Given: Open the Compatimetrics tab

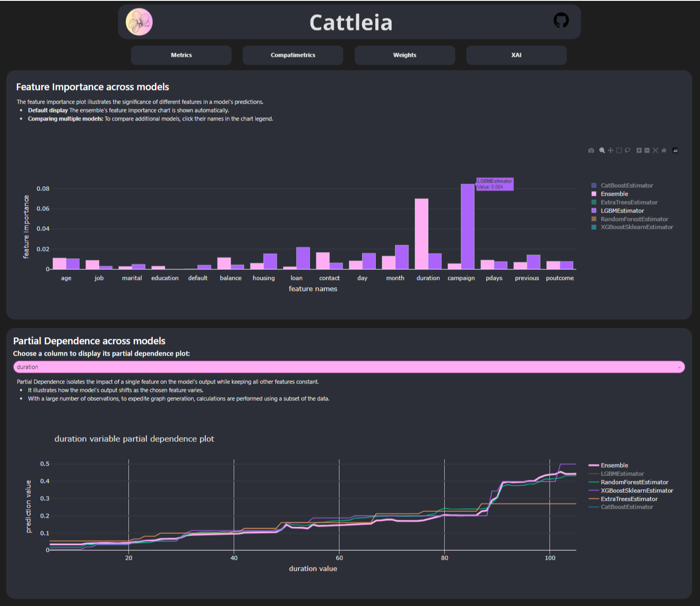Looking at the screenshot, I should pos(293,55).
